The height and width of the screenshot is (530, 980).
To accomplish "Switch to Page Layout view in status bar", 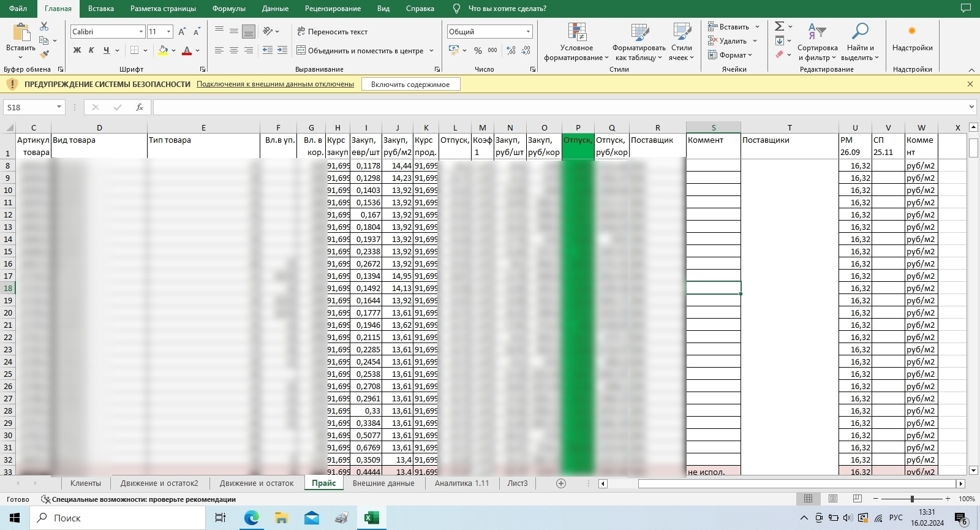I will pos(833,499).
